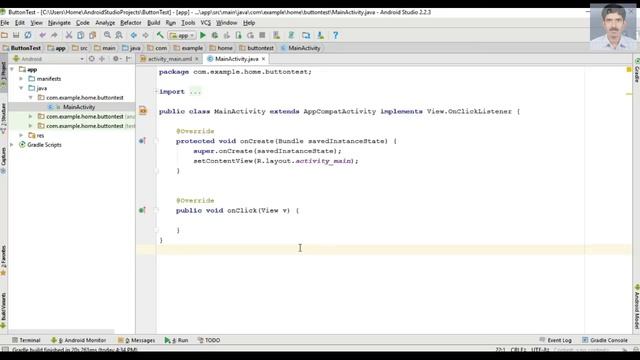The image size is (640, 360).
Task: Collapse the first com.example.home.buttontest package
Action: click(x=31, y=98)
